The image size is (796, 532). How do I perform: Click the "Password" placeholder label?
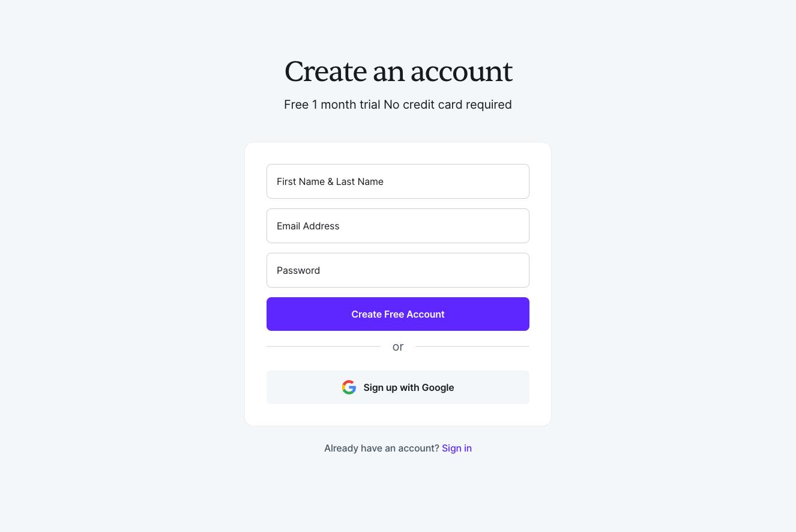tap(298, 270)
